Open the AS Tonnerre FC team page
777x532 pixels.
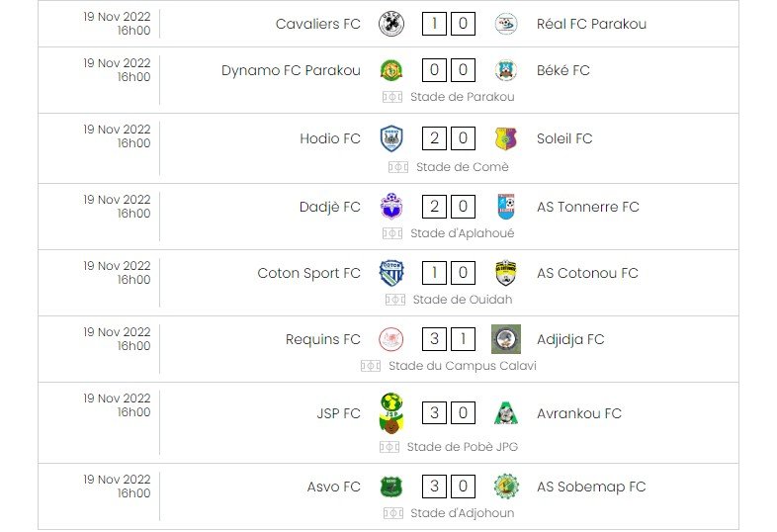pos(587,207)
